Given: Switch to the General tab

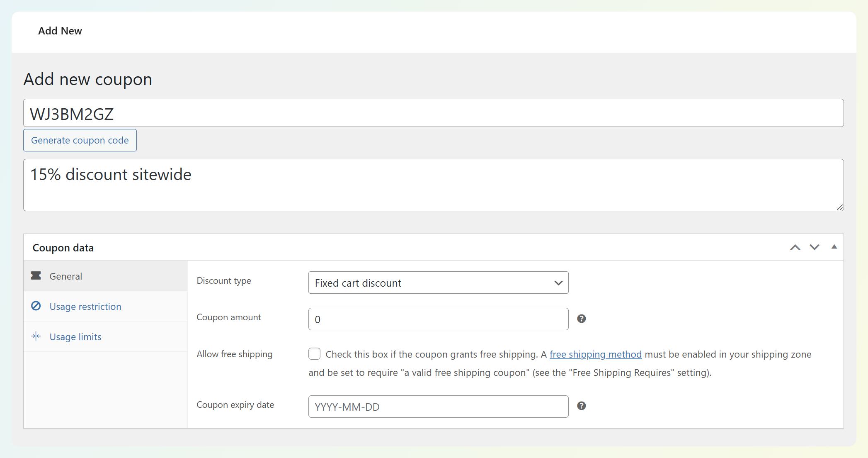Looking at the screenshot, I should [x=65, y=276].
